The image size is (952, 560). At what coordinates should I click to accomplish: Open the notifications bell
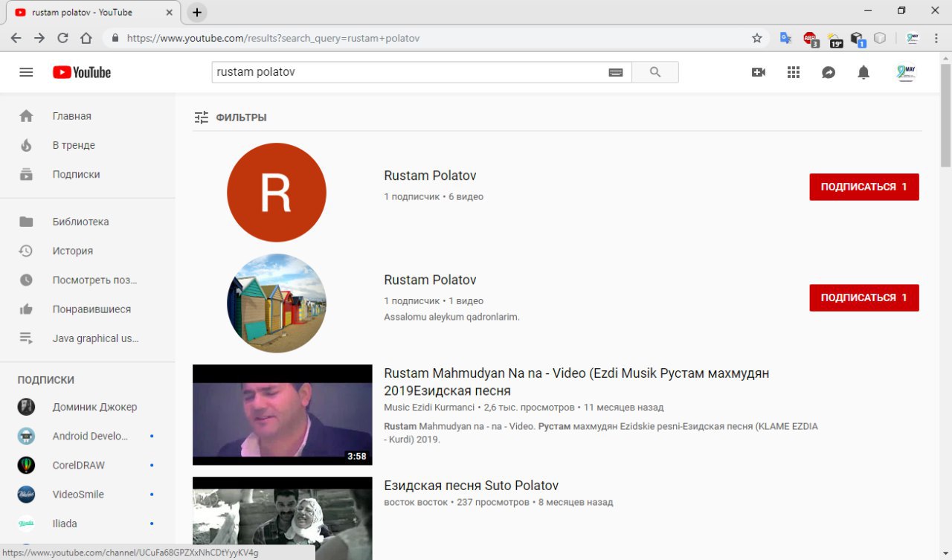[863, 72]
